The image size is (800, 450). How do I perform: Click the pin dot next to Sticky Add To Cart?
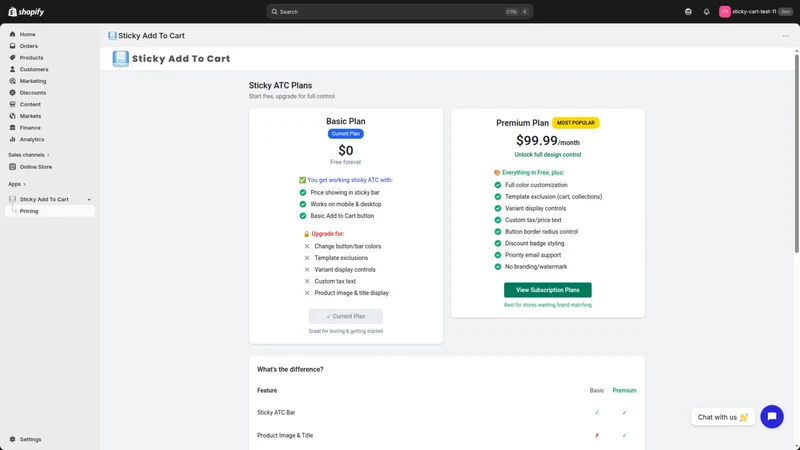coord(89,199)
